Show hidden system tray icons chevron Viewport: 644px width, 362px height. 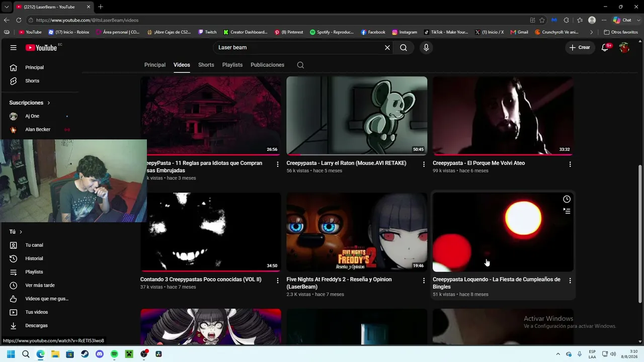557,354
